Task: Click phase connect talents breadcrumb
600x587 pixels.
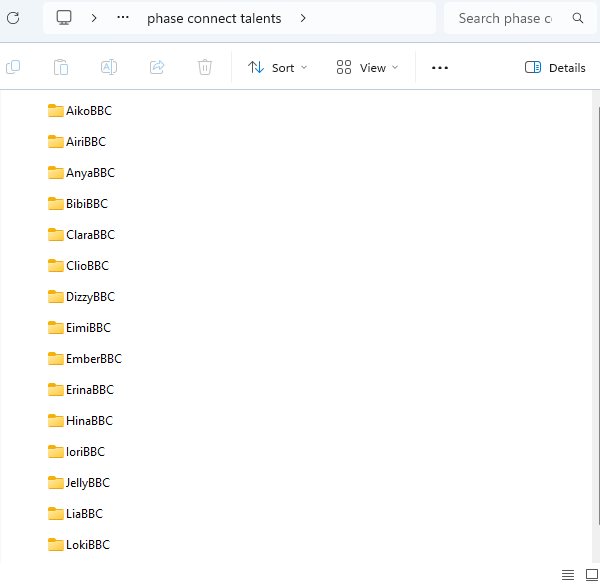Action: coord(214,18)
